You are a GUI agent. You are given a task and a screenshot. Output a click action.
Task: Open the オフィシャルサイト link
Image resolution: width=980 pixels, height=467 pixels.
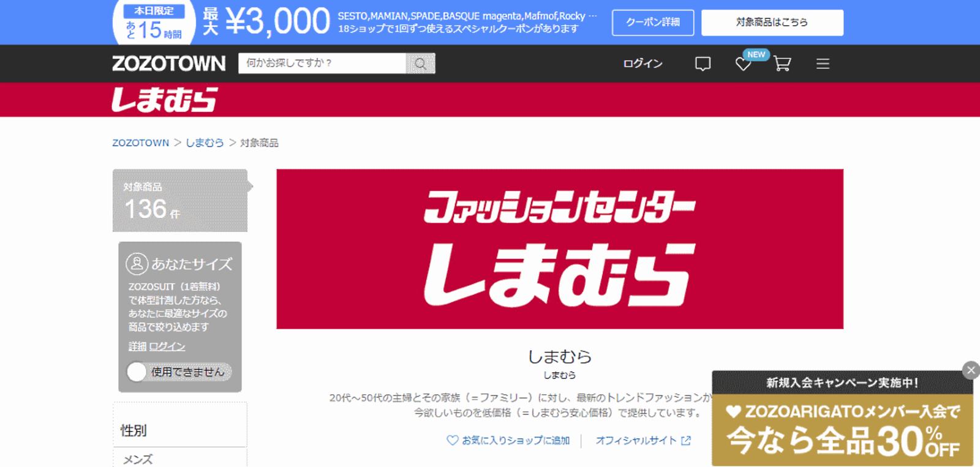click(636, 440)
